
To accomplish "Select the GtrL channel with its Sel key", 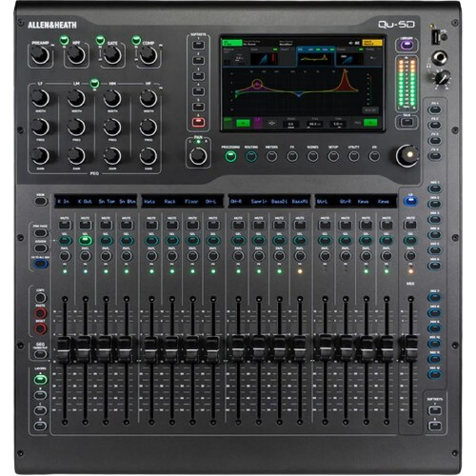I will point(325,241).
